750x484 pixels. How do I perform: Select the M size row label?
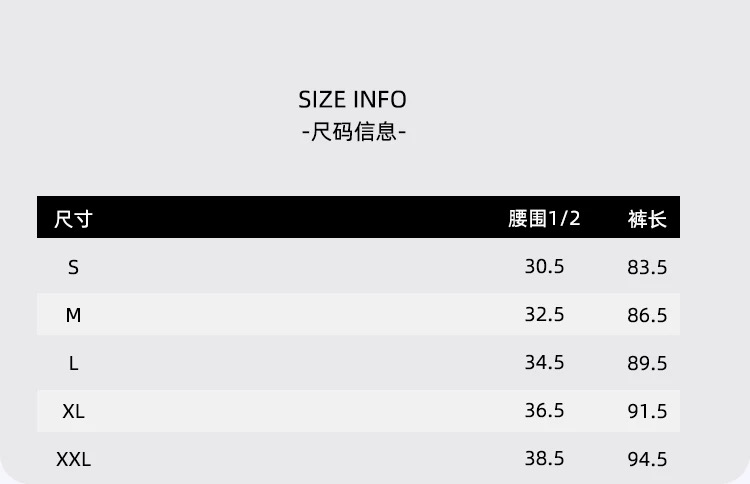pos(73,315)
